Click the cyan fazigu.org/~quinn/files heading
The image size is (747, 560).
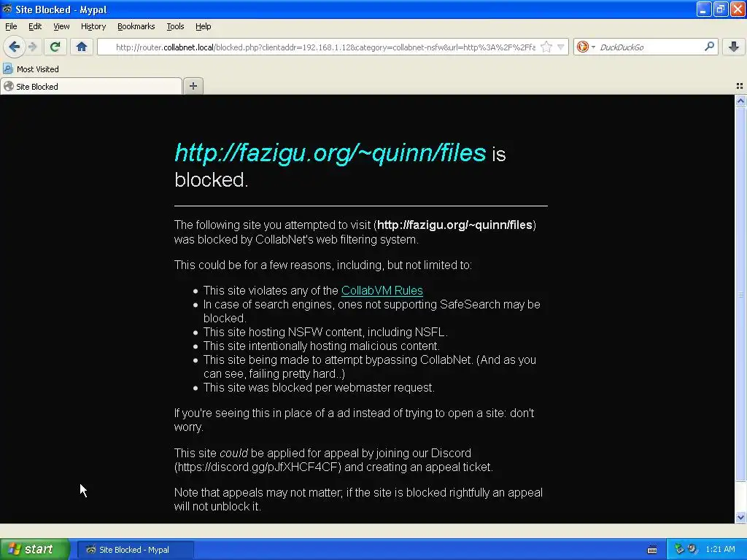[x=330, y=153]
